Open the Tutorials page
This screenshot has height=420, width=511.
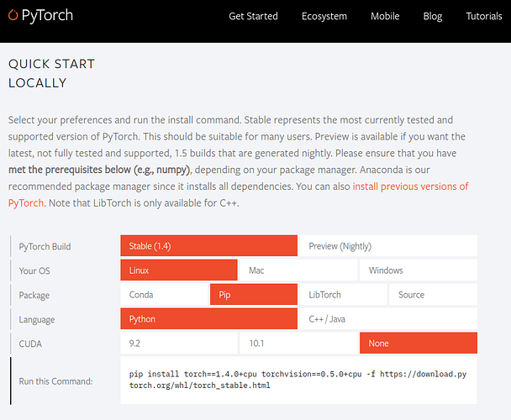(x=484, y=16)
